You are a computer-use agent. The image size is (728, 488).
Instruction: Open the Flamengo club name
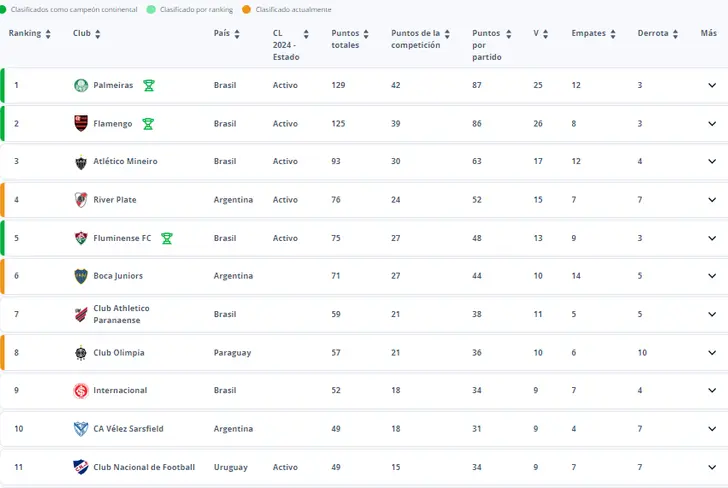point(112,124)
